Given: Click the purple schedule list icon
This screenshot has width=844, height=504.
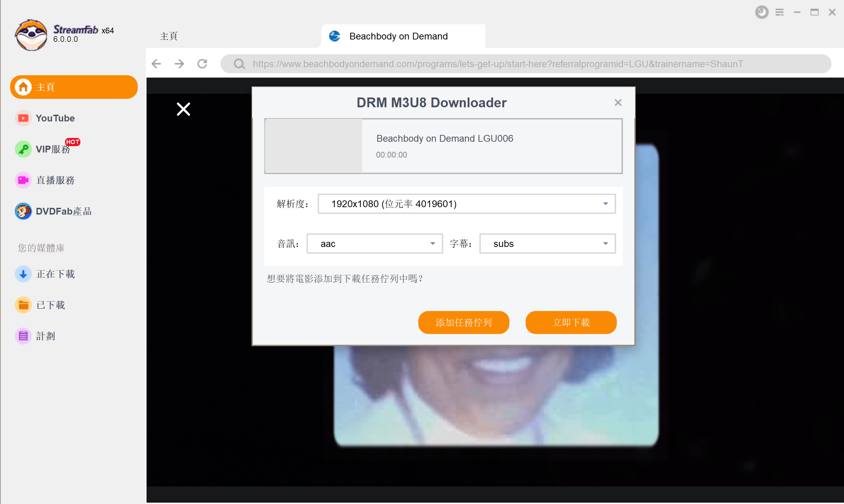Looking at the screenshot, I should (x=23, y=336).
